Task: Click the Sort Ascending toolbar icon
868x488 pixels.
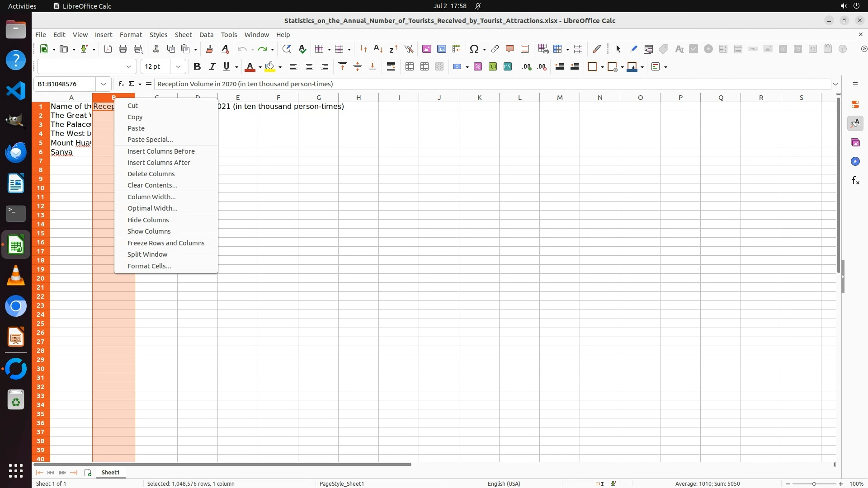Action: (378, 49)
